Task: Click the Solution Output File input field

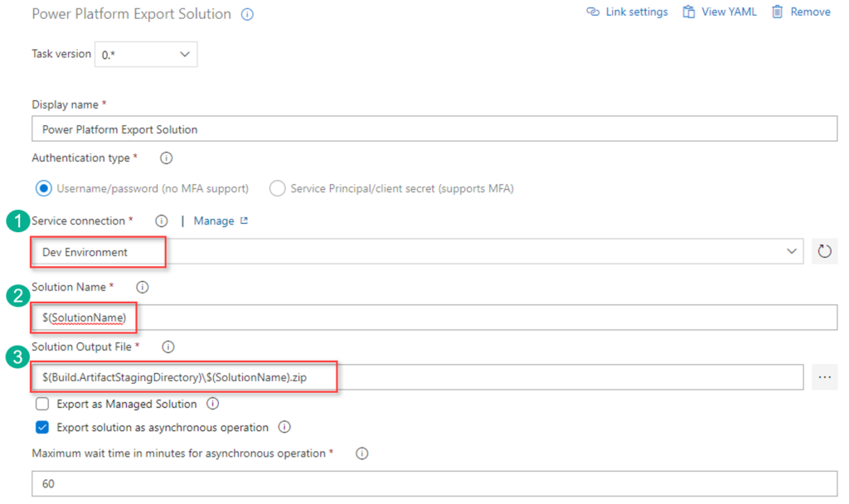Action: [x=418, y=377]
